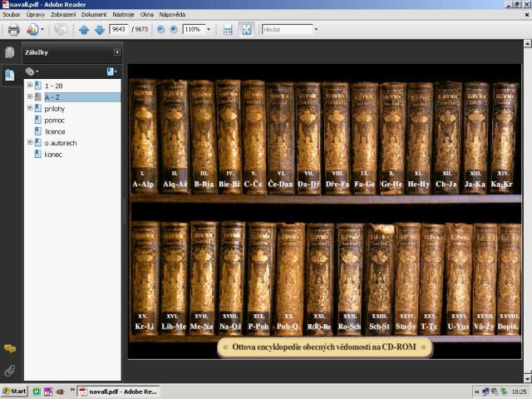Image resolution: width=532 pixels, height=399 pixels.
Task: Expand hidden tray icons with the chevron
Action: coord(476,392)
